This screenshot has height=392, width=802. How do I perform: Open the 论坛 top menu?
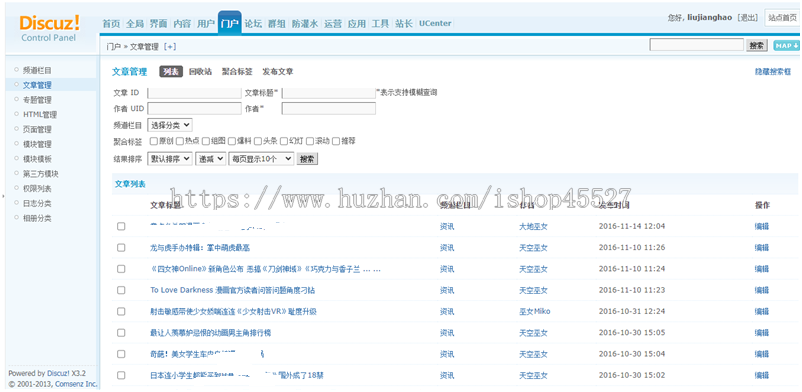253,24
